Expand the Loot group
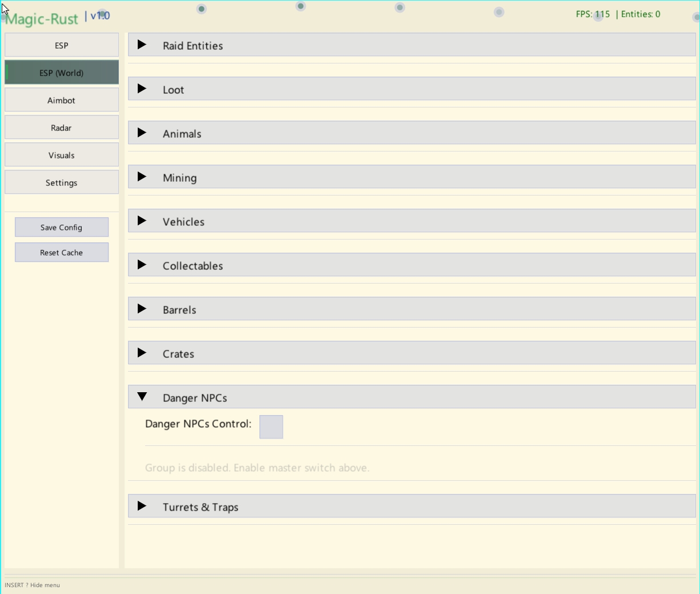 coord(142,89)
